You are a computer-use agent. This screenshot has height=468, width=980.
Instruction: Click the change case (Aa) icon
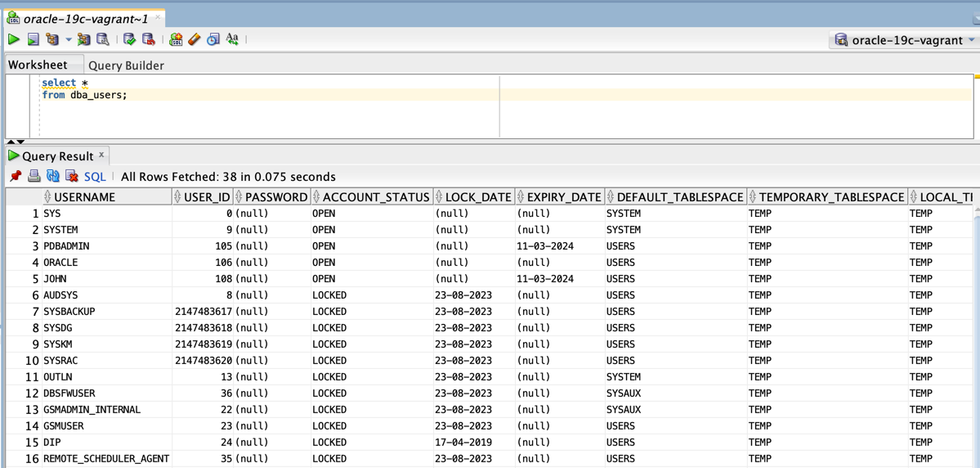[x=233, y=39]
